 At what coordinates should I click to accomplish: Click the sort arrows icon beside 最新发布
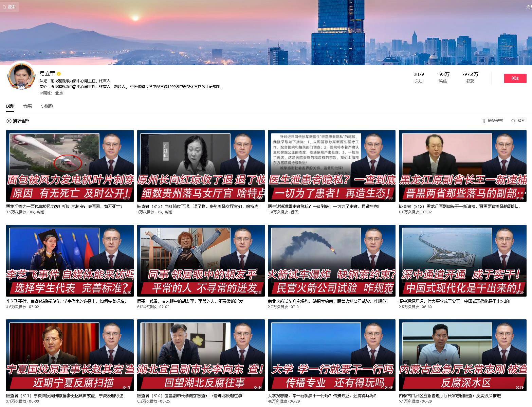[x=484, y=121]
